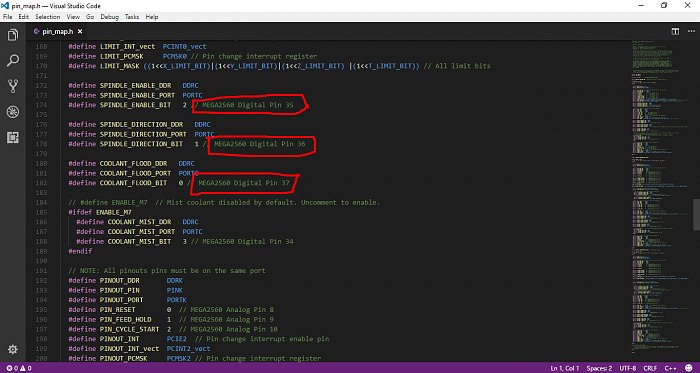The image size is (700, 373).
Task: Click on PCINT0_vect value
Action: [x=184, y=46]
